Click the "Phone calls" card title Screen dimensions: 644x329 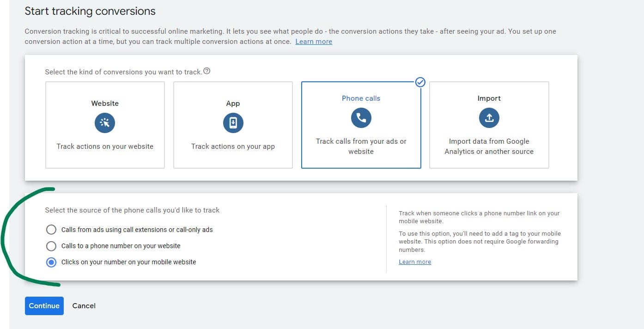tap(361, 98)
